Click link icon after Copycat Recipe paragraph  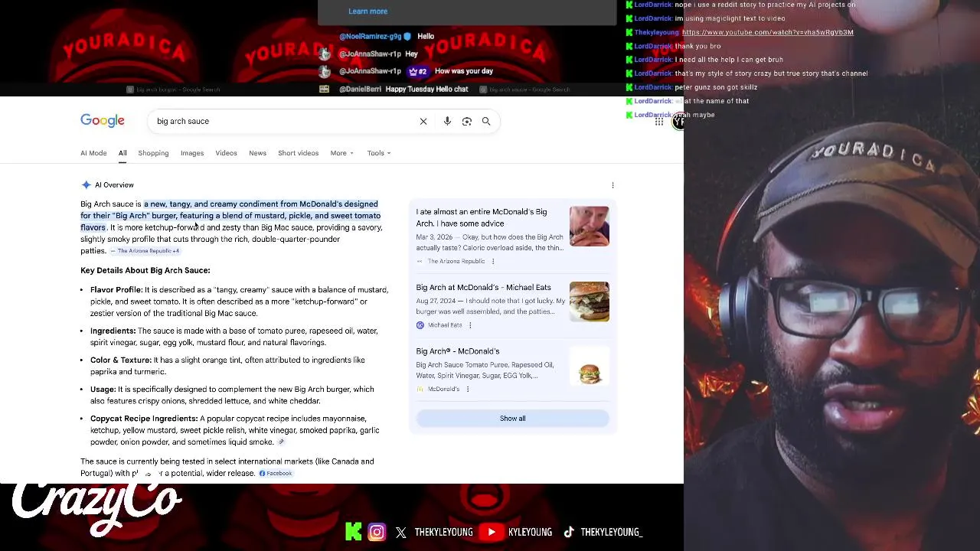pos(281,442)
